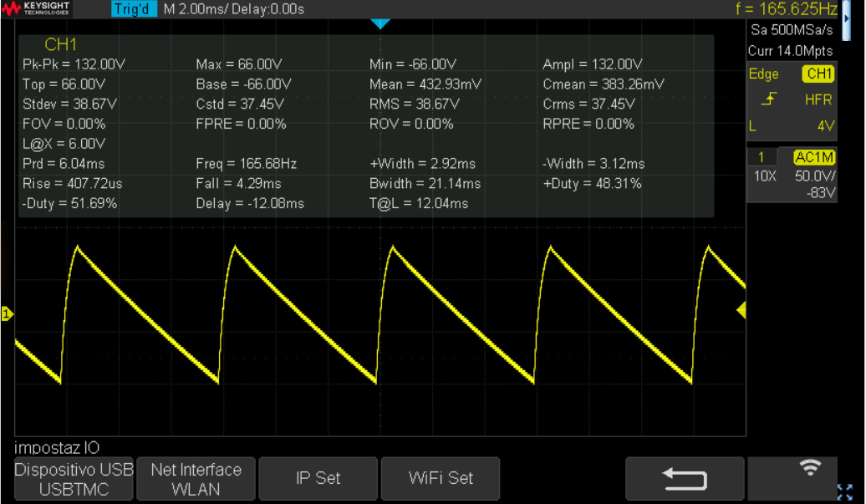Open the Dispositivo USB USBTMC option
866x504 pixels.
point(74,479)
